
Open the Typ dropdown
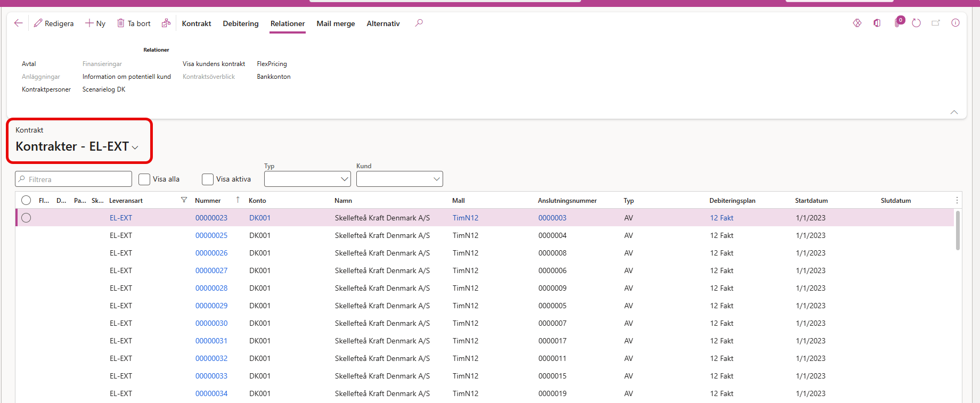point(307,179)
